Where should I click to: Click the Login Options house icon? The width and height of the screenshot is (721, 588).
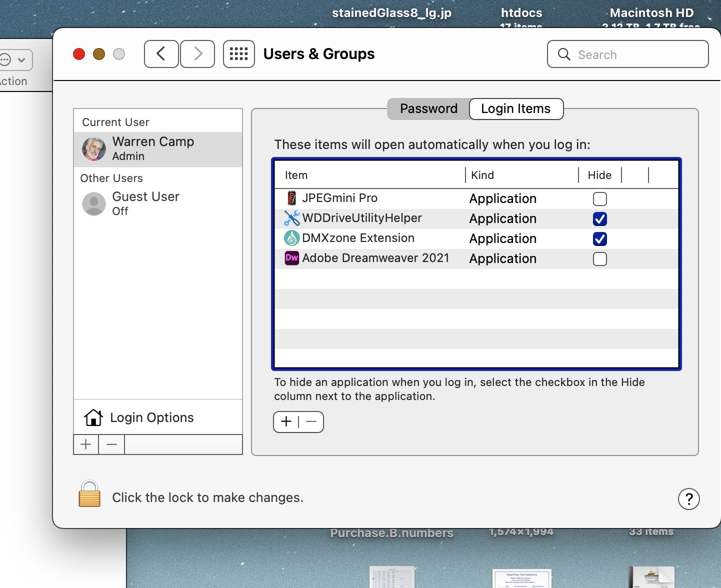(93, 417)
